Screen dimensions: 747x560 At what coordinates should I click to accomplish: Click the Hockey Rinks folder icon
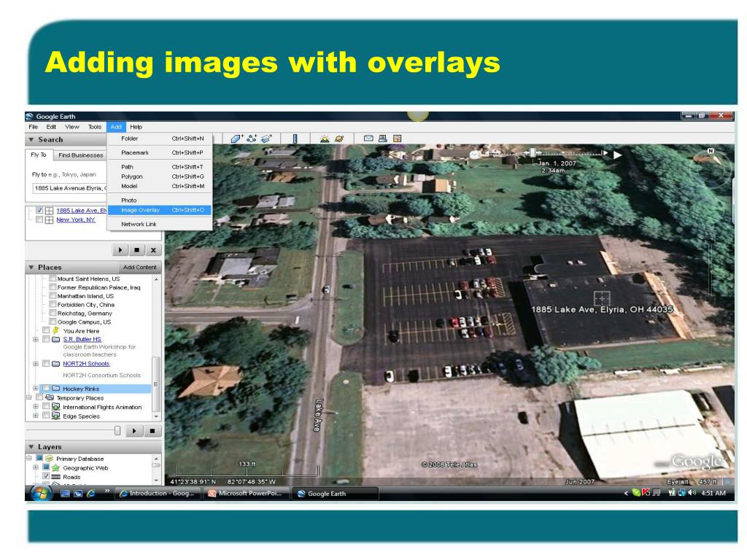click(55, 389)
